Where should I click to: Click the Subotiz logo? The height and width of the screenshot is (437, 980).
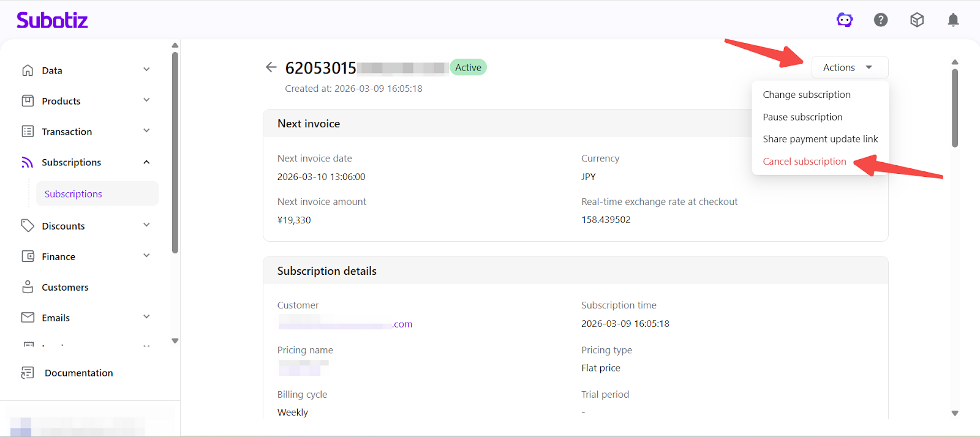[52, 20]
